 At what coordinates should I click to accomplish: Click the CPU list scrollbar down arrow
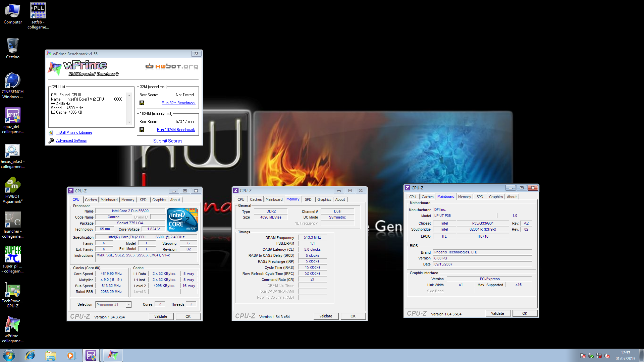click(x=129, y=122)
